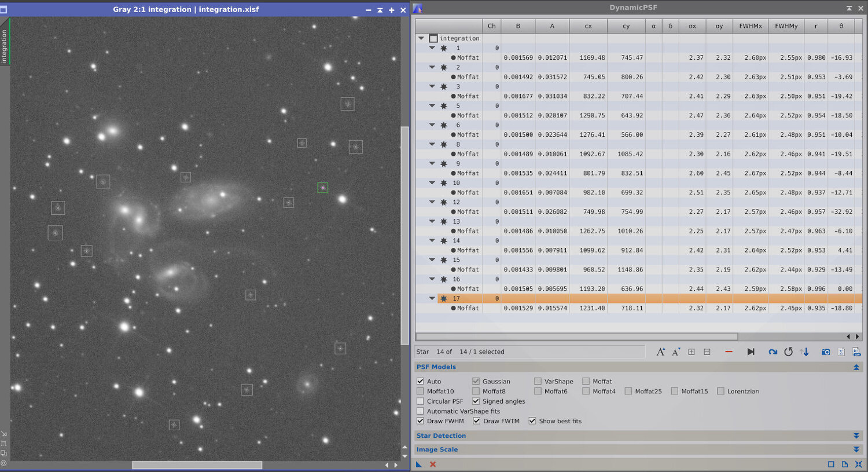This screenshot has width=868, height=472.
Task: Click the circular recalculate arrow icon
Action: pyautogui.click(x=788, y=352)
